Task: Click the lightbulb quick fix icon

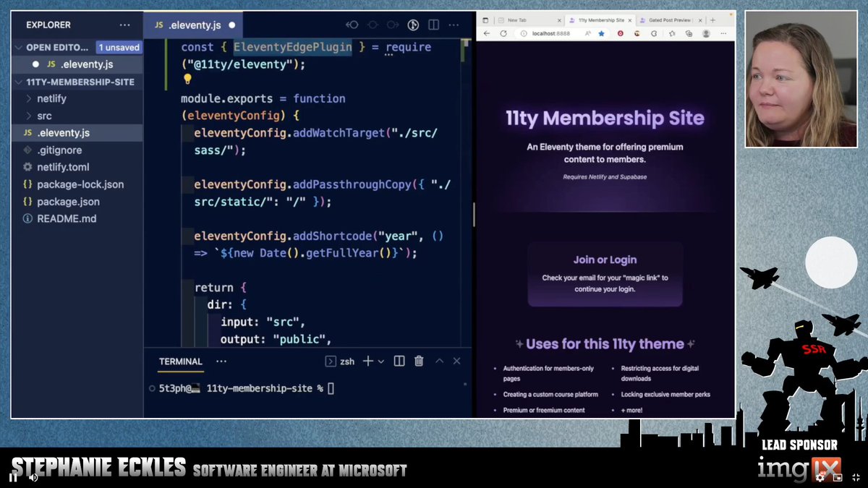Action: tap(187, 80)
